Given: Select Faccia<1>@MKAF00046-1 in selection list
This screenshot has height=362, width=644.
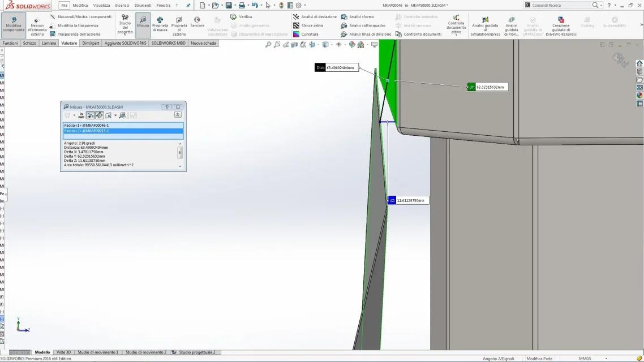Looking at the screenshot, I should point(123,125).
